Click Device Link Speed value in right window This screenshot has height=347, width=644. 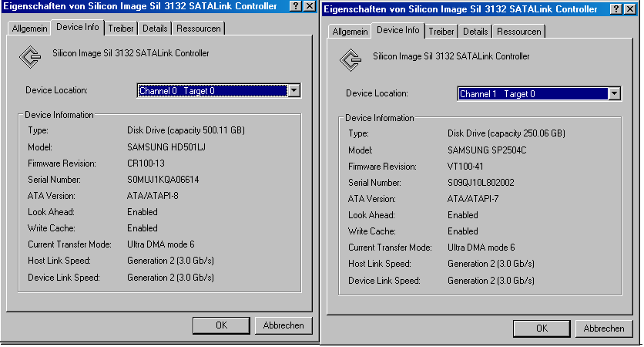[491, 281]
